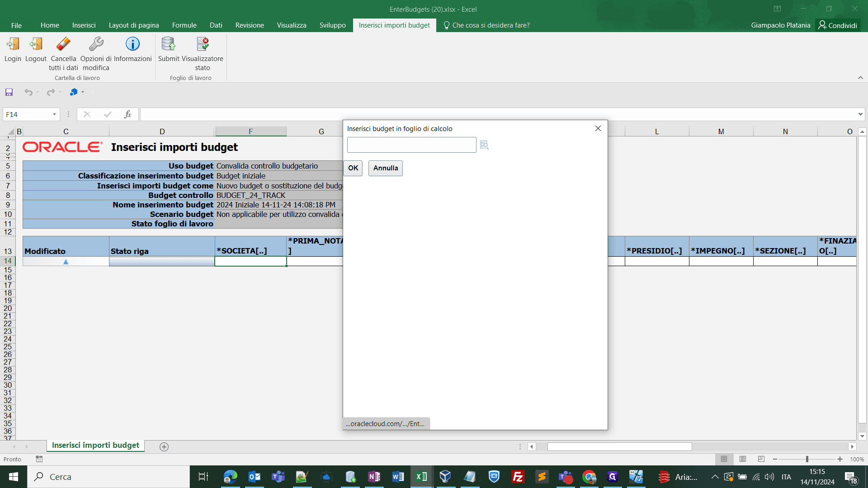Show hidden system tray icons chevron
868x488 pixels.
[715, 477]
